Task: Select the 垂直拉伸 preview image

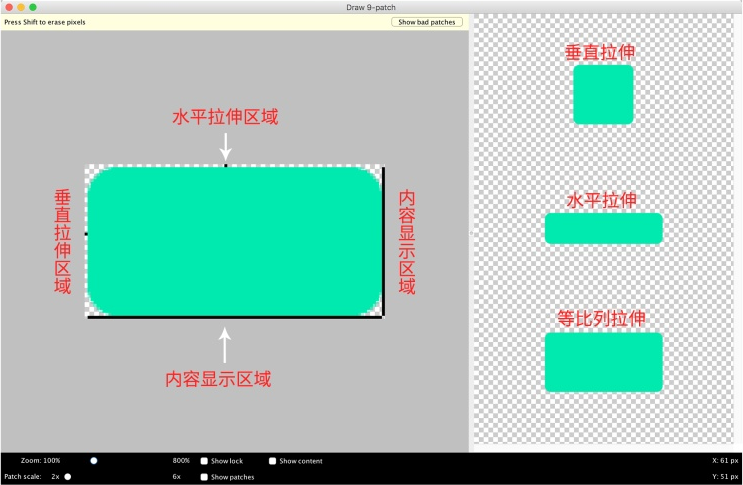Action: click(603, 95)
